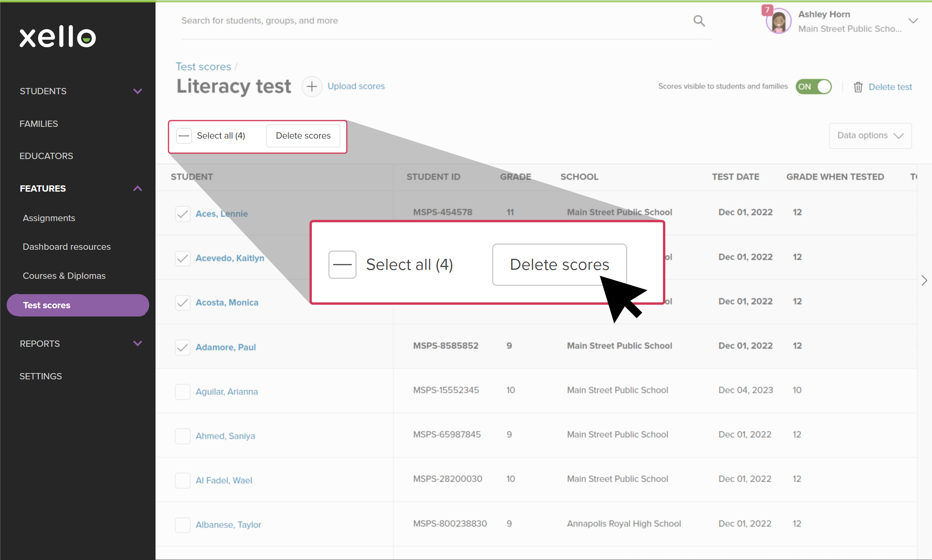This screenshot has width=932, height=560.
Task: Expand the Students sidebar section
Action: (137, 91)
